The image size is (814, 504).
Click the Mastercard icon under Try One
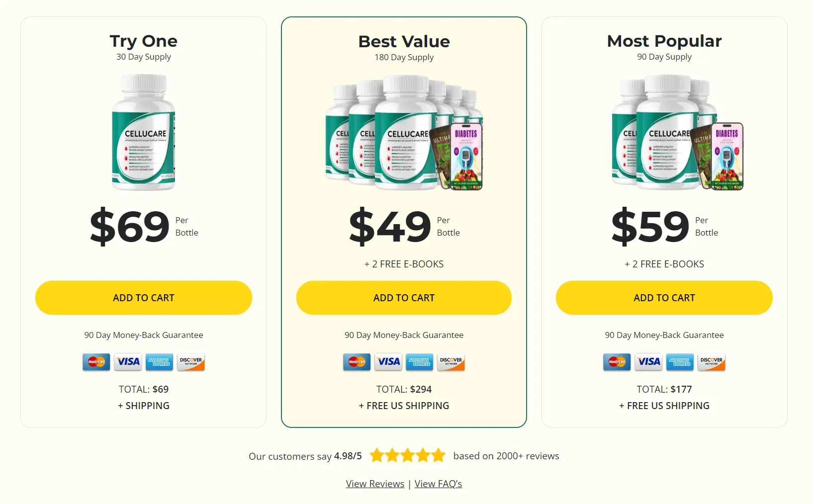coord(96,362)
